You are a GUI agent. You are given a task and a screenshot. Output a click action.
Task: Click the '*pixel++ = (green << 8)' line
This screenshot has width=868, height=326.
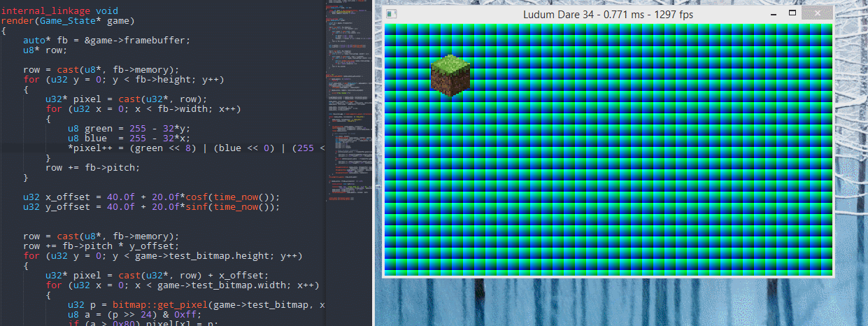point(196,148)
